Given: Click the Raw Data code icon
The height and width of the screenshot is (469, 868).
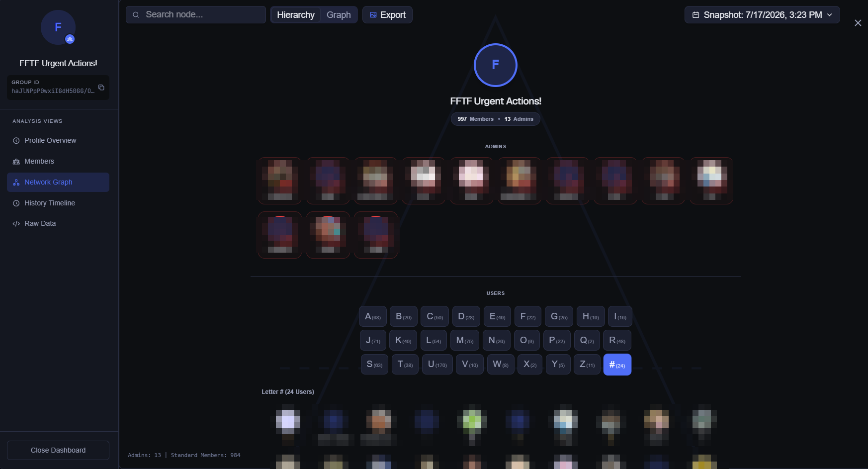Looking at the screenshot, I should point(16,224).
